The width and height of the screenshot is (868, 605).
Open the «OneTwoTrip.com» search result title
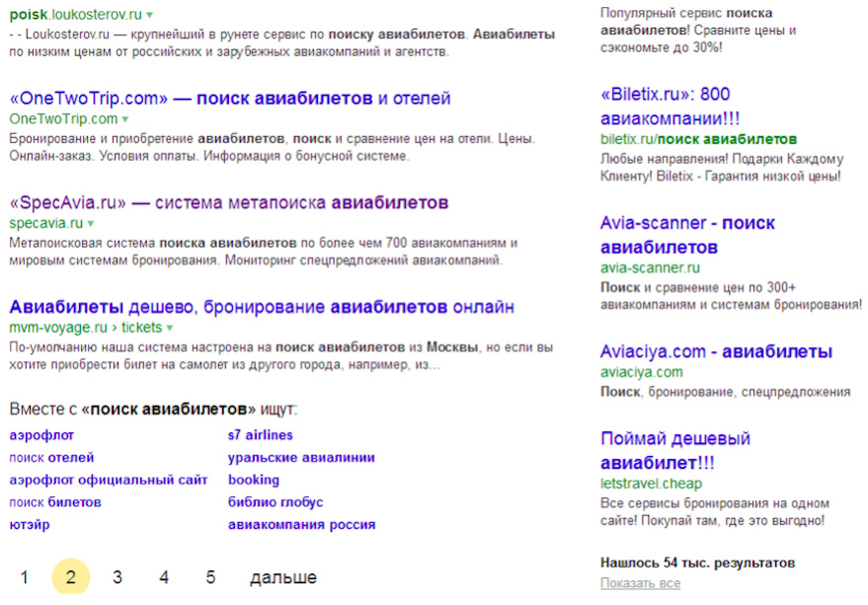229,99
